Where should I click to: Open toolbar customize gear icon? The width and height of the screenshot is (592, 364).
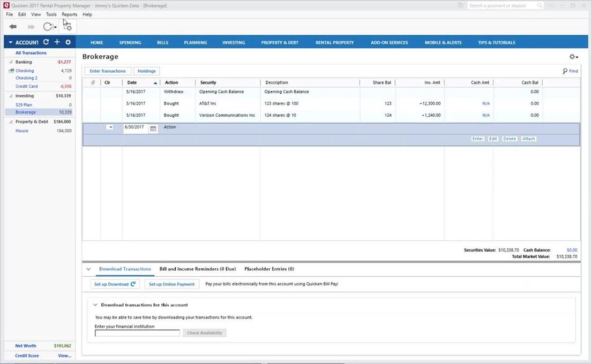coord(68,27)
